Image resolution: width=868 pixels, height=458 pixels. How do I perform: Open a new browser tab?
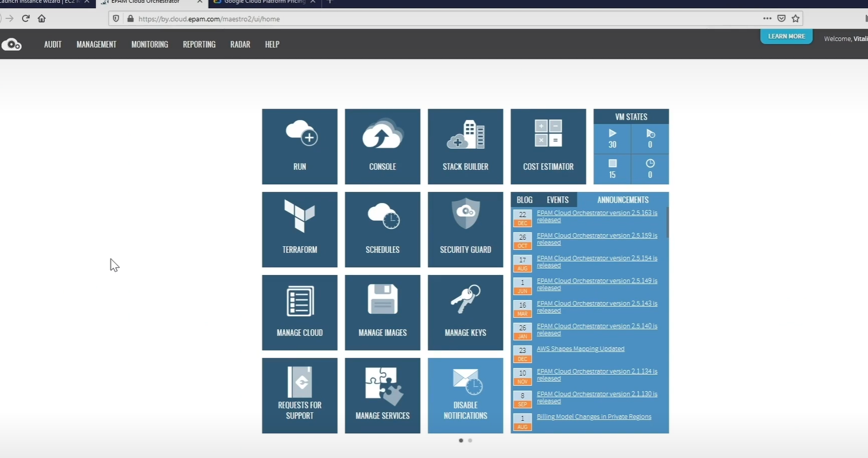(330, 2)
